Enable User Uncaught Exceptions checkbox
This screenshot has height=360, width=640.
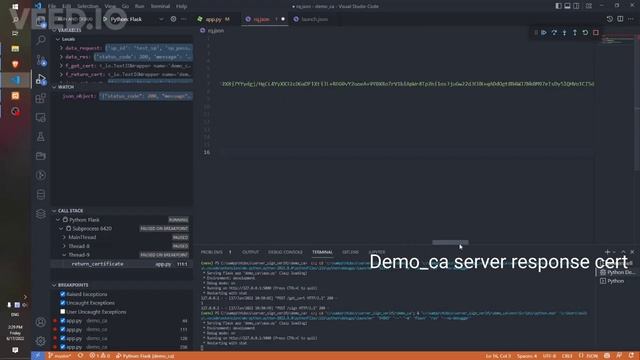(62, 312)
